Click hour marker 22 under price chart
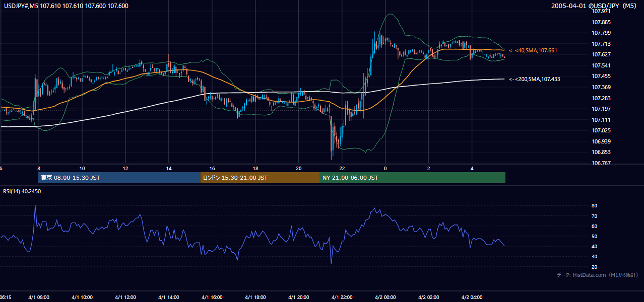 tap(342, 168)
